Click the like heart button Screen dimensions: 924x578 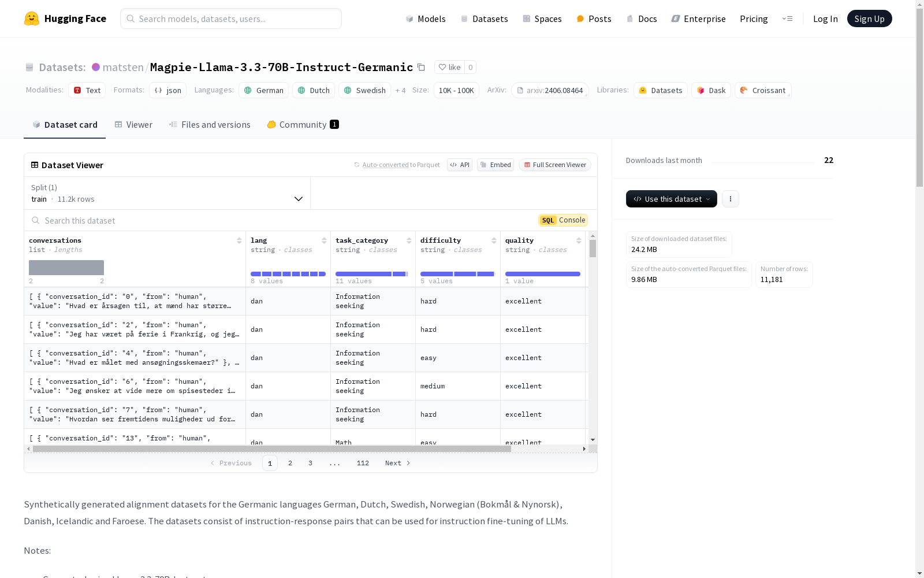click(449, 67)
